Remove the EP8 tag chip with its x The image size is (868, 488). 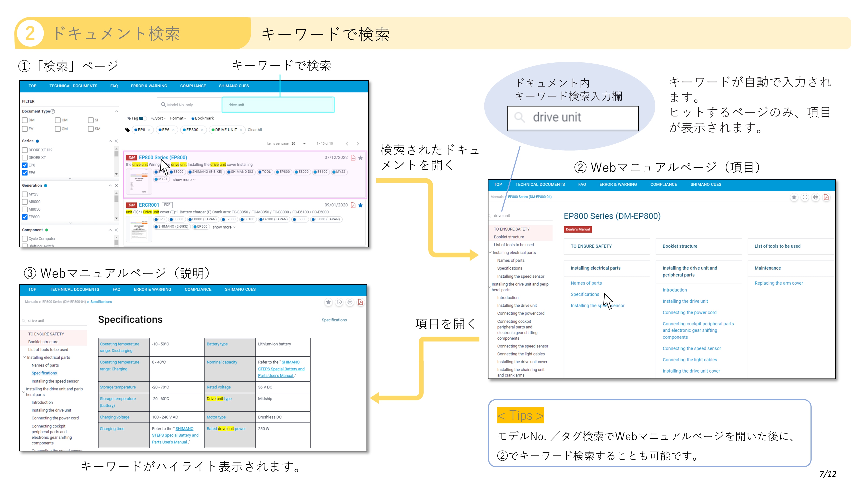[149, 130]
